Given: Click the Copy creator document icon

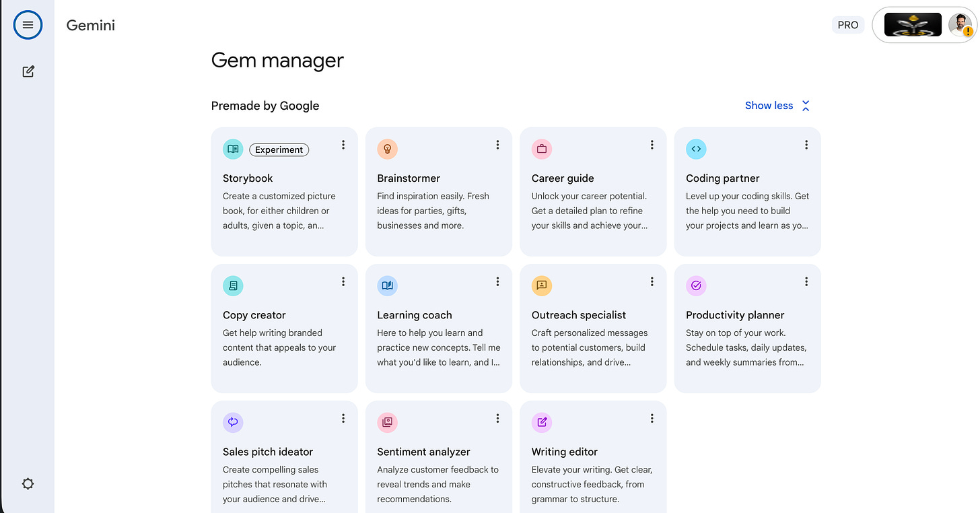Looking at the screenshot, I should 233,285.
